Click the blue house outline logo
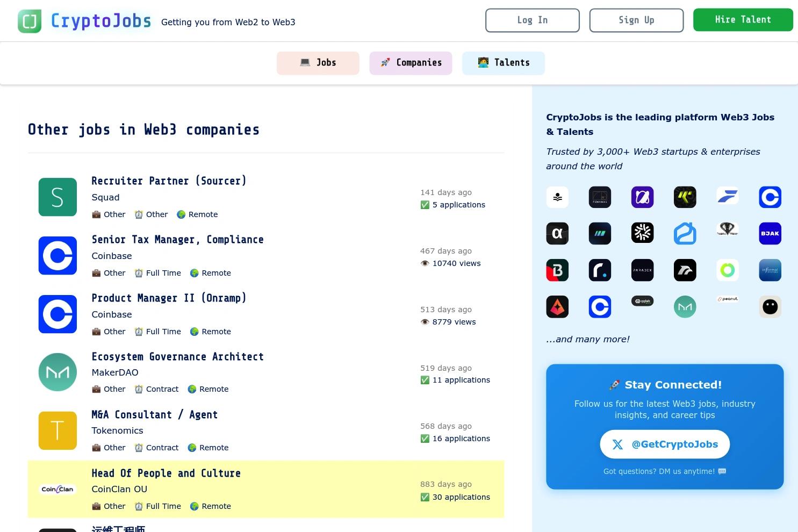This screenshot has height=532, width=798. [x=685, y=234]
